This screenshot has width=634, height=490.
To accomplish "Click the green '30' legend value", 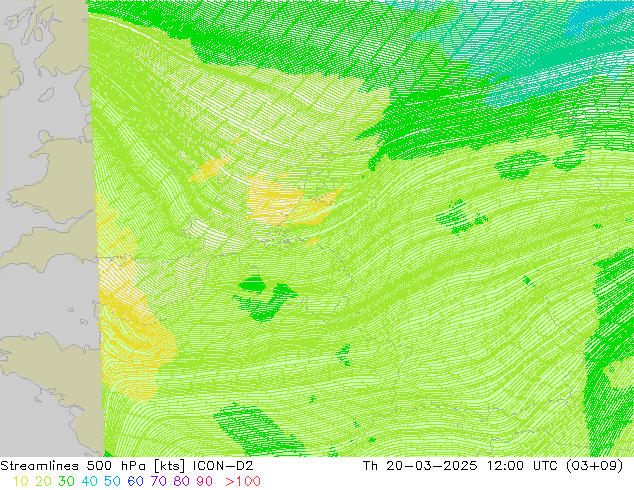I will 66,481.
